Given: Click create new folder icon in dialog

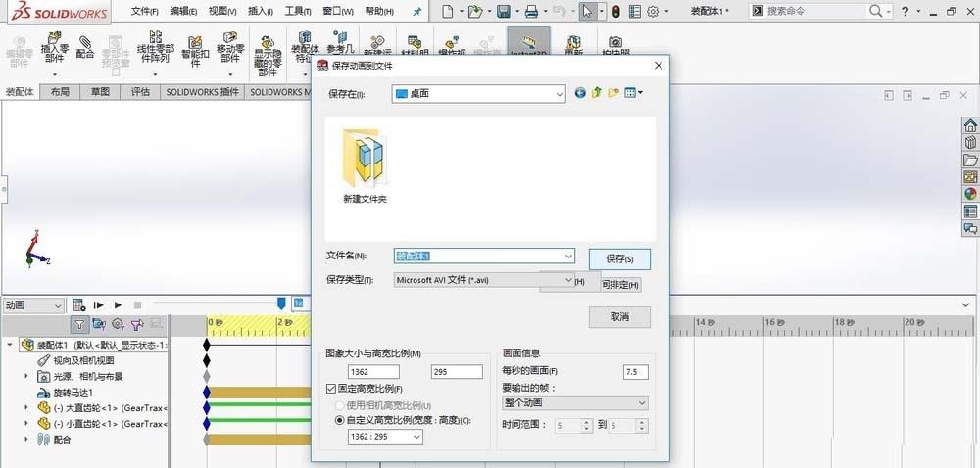Looking at the screenshot, I should point(613,93).
